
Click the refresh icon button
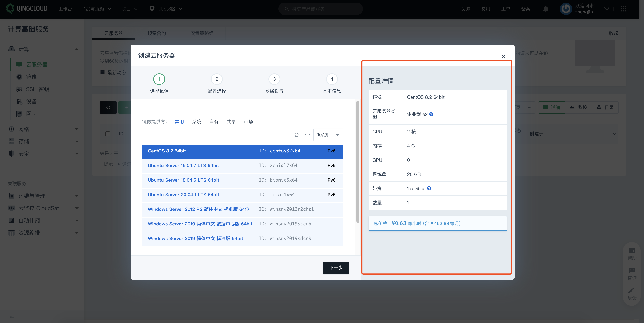[x=108, y=108]
